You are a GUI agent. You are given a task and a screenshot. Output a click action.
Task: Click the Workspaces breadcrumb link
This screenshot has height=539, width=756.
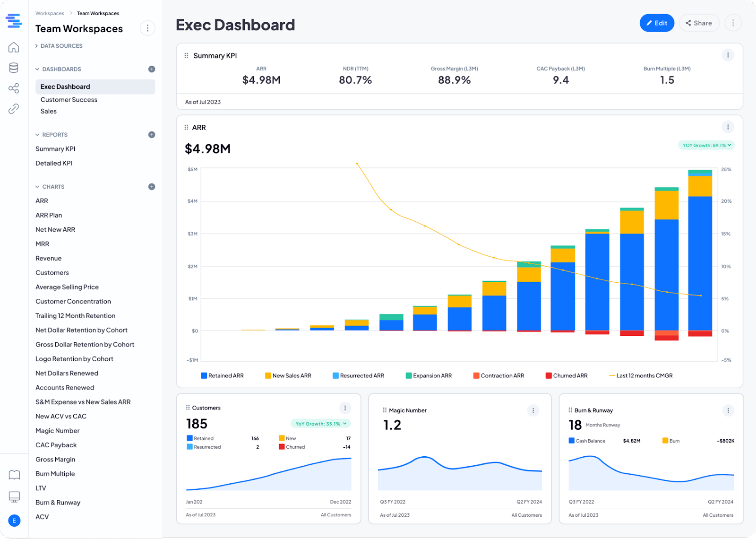pos(50,13)
